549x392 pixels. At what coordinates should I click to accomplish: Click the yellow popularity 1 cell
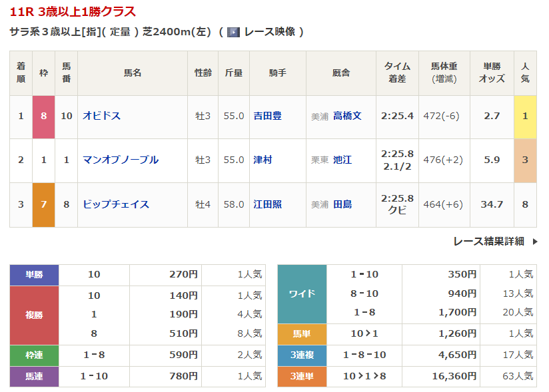pos(525,116)
